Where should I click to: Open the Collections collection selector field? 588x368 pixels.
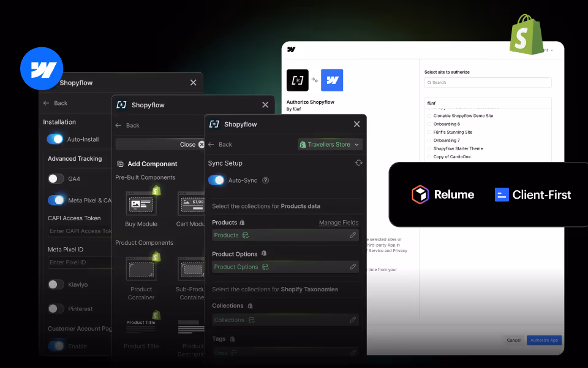[285, 320]
